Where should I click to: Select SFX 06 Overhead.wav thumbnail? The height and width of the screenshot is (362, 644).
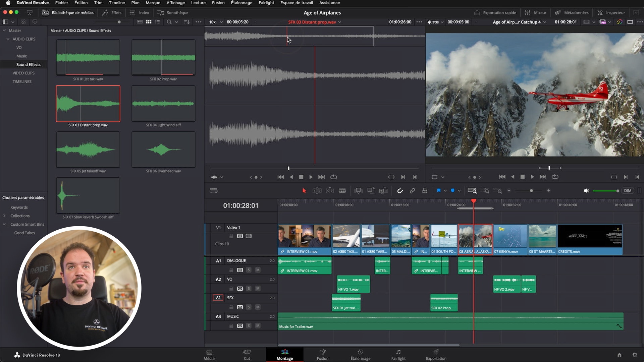pos(163,150)
